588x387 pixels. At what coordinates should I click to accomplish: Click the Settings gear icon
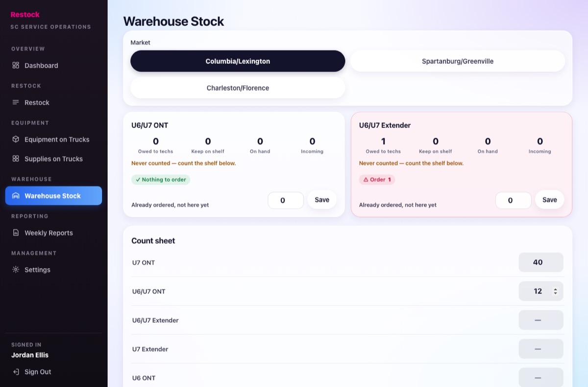tap(16, 269)
